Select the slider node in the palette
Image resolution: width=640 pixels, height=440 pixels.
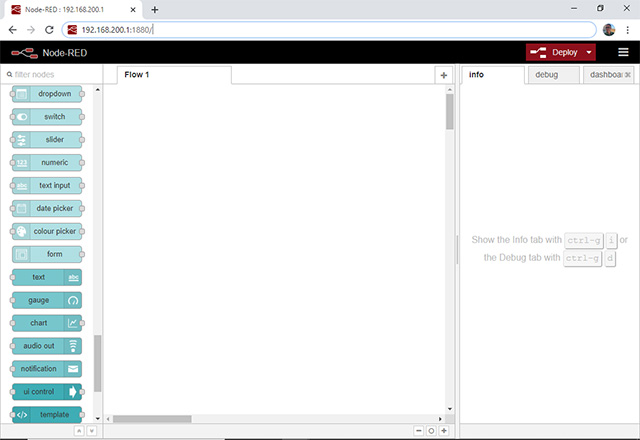coord(46,139)
